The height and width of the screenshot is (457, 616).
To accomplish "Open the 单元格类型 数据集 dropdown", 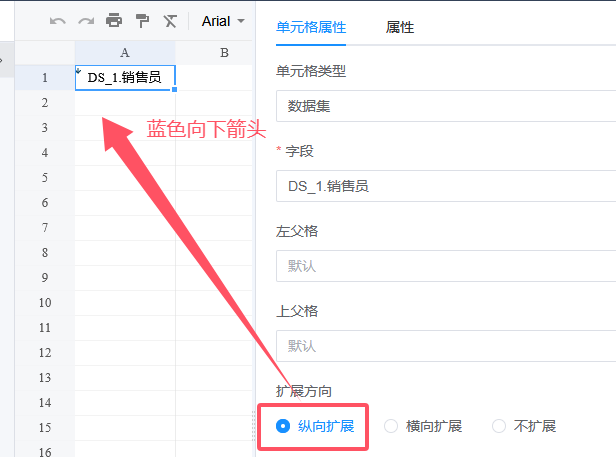I will pos(445,106).
